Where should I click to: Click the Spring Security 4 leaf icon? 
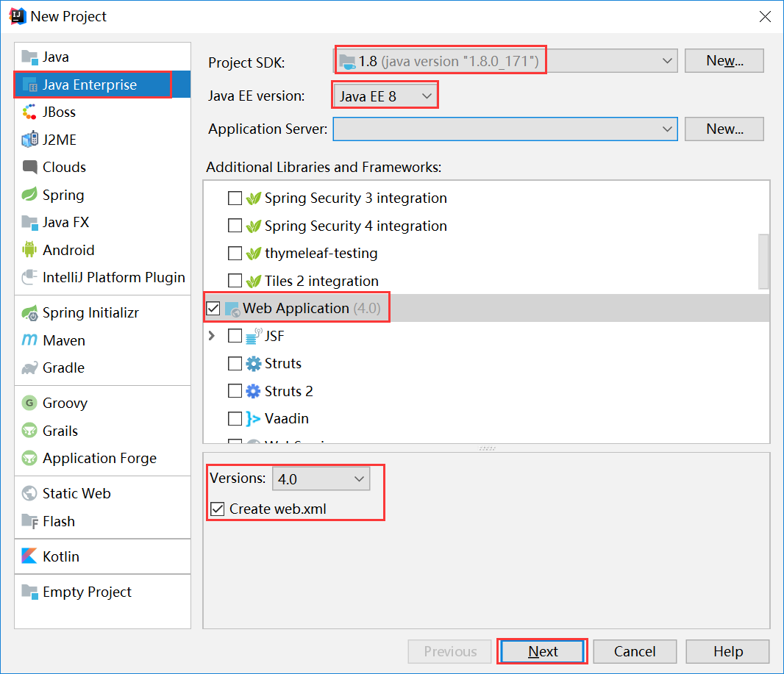click(x=254, y=226)
